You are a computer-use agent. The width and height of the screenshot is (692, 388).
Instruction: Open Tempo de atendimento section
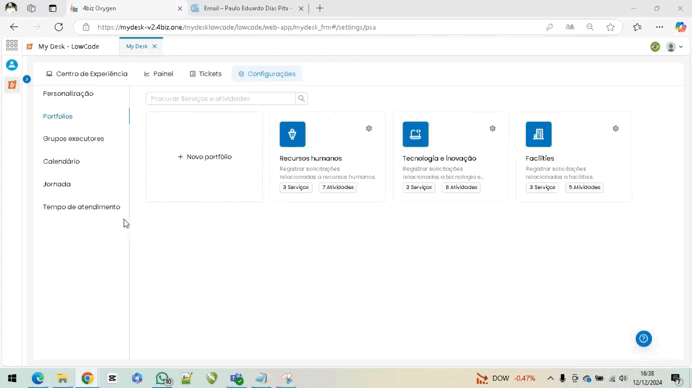pyautogui.click(x=81, y=207)
